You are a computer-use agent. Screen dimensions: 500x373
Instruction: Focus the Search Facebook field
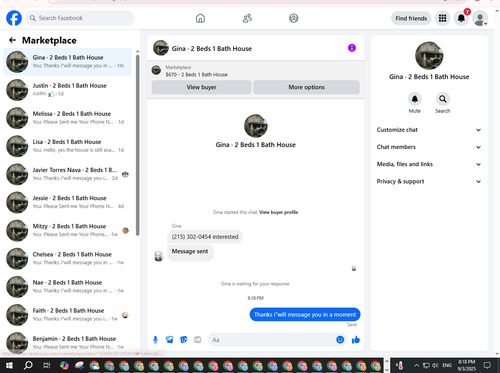click(80, 18)
